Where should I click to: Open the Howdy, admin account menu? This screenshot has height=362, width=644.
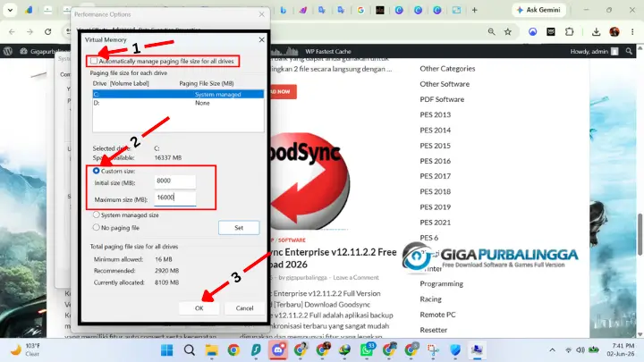coord(594,51)
